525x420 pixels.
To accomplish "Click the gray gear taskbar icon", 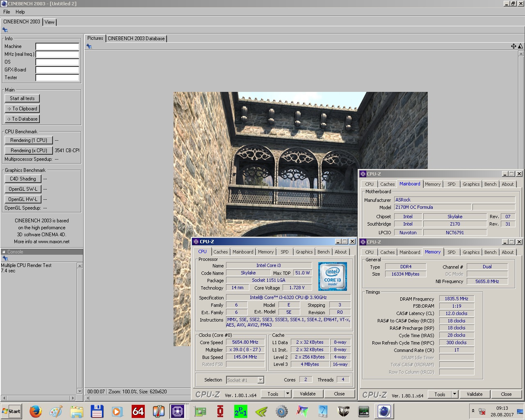I will pyautogui.click(x=281, y=411).
